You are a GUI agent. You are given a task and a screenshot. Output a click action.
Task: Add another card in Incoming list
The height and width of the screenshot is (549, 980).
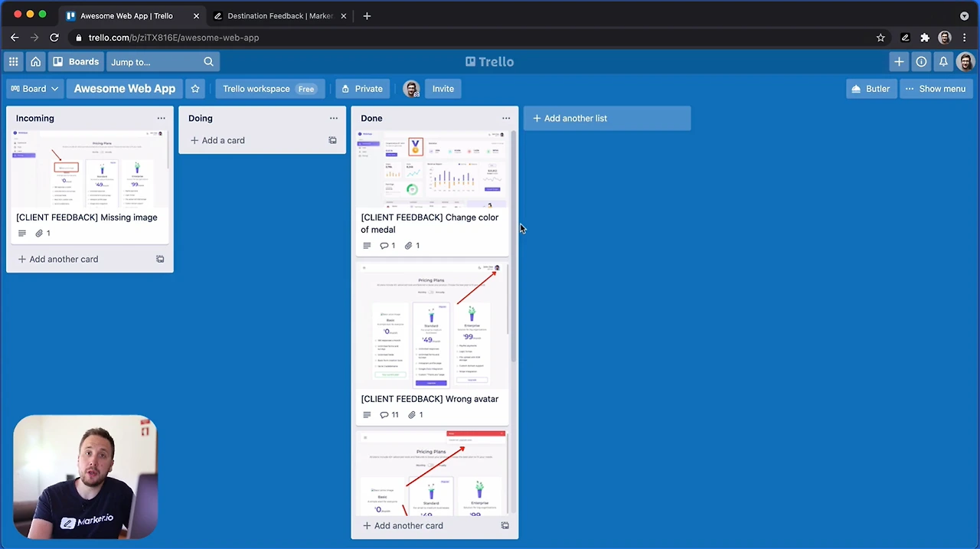tap(58, 259)
